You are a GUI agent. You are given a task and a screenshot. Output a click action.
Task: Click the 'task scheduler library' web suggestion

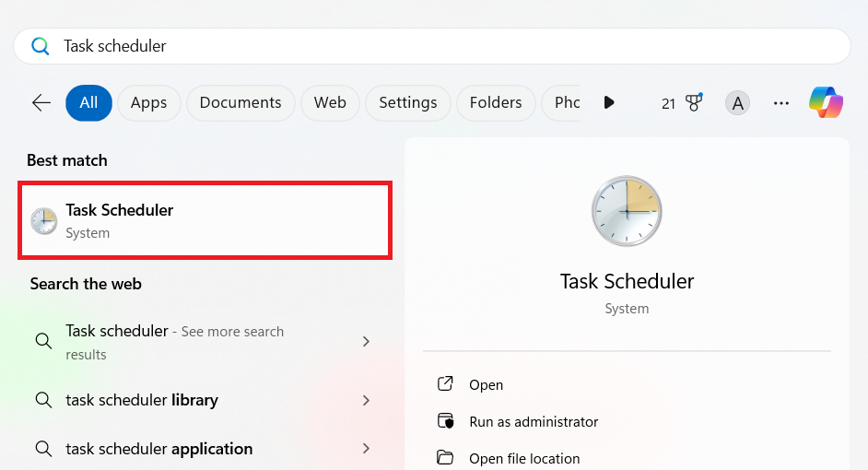pos(142,400)
